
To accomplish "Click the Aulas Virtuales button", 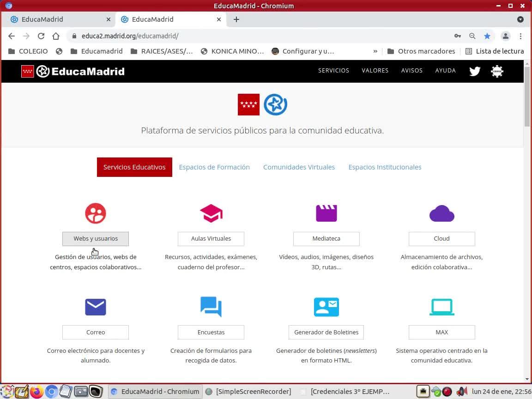I will click(x=211, y=238).
